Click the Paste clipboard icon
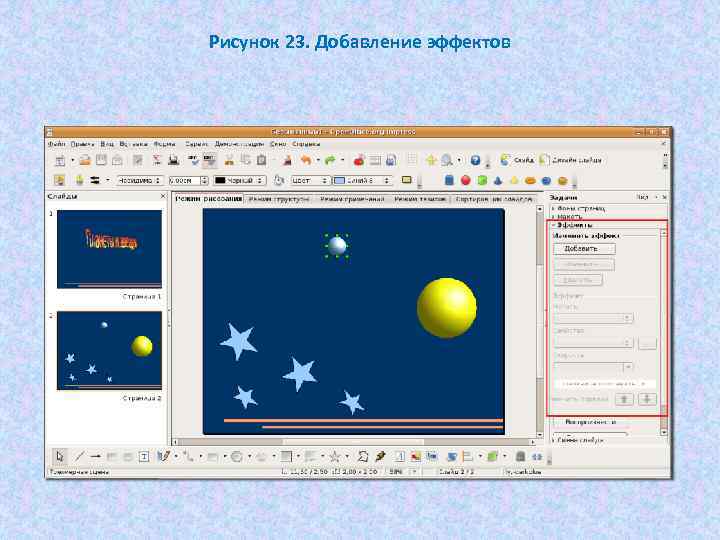The width and height of the screenshot is (720, 540). click(262, 160)
